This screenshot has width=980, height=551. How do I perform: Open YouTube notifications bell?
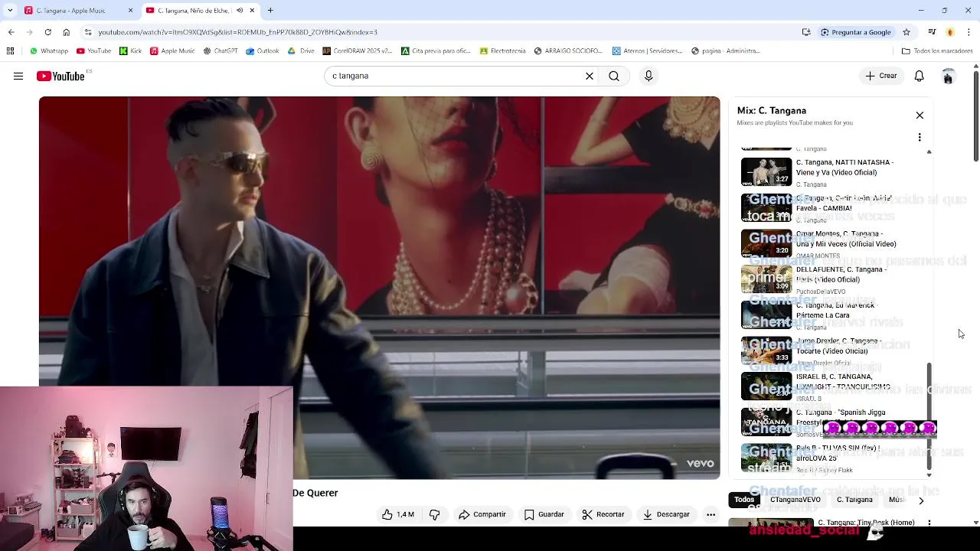point(919,76)
